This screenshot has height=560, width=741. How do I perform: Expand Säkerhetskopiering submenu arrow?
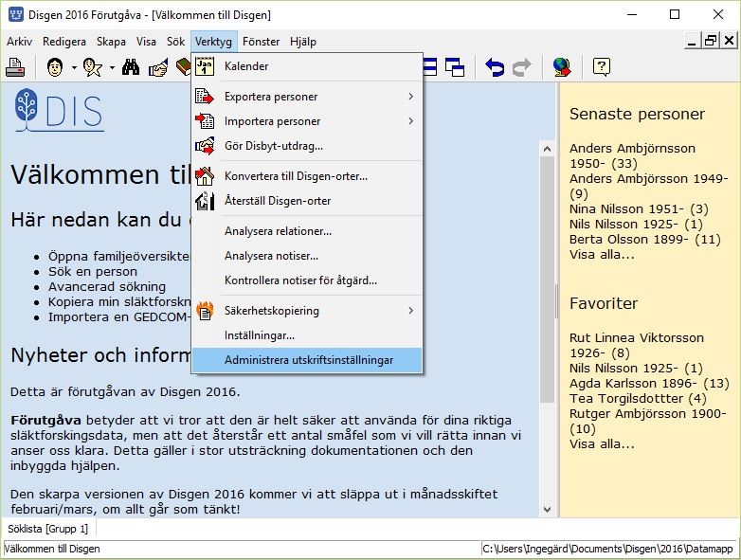pos(410,311)
